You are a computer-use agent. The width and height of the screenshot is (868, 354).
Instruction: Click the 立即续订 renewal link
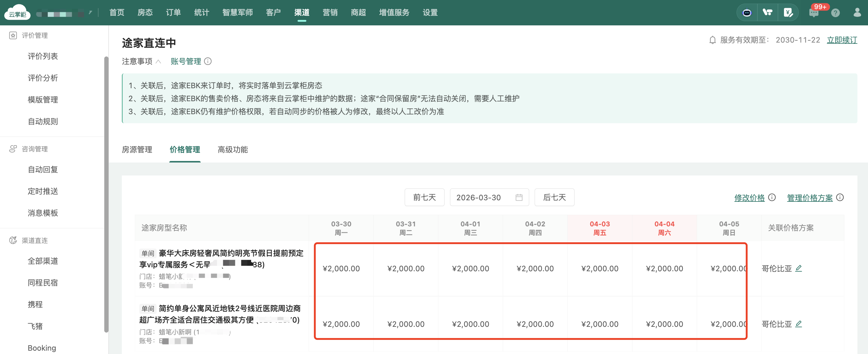pos(842,40)
